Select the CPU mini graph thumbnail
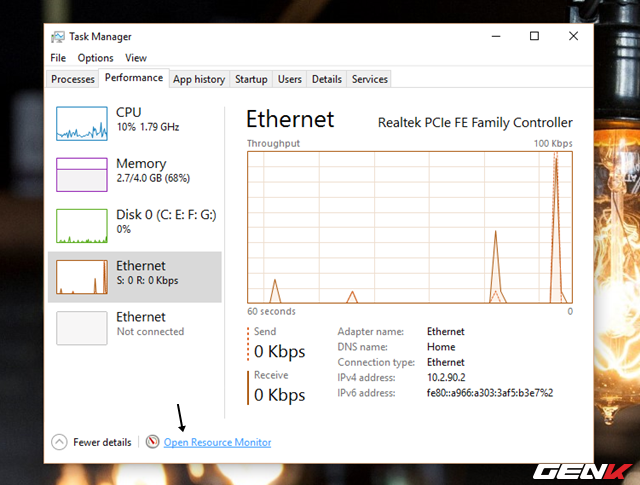Image resolution: width=640 pixels, height=485 pixels. (x=82, y=122)
